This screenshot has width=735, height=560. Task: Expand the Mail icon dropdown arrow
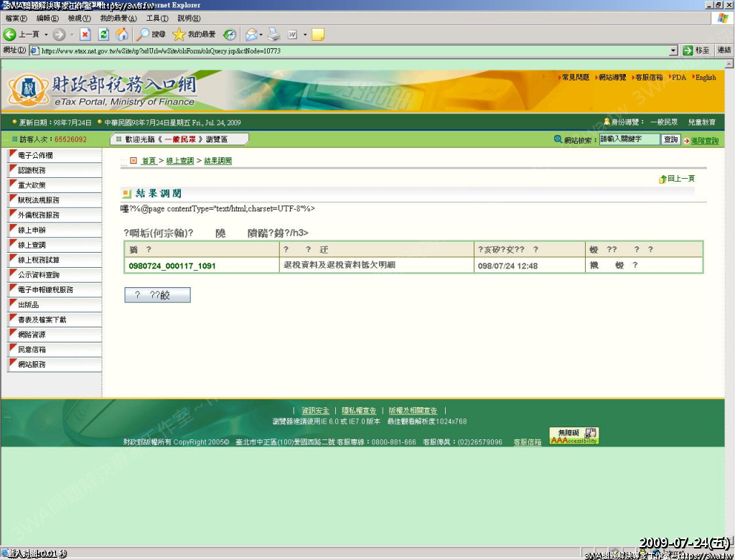(x=261, y=34)
